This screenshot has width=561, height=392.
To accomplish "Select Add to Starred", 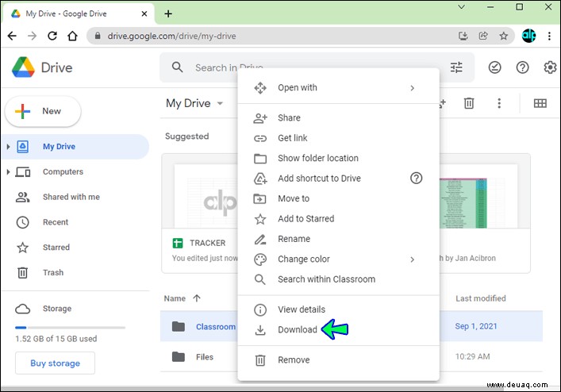I will [x=339, y=218].
